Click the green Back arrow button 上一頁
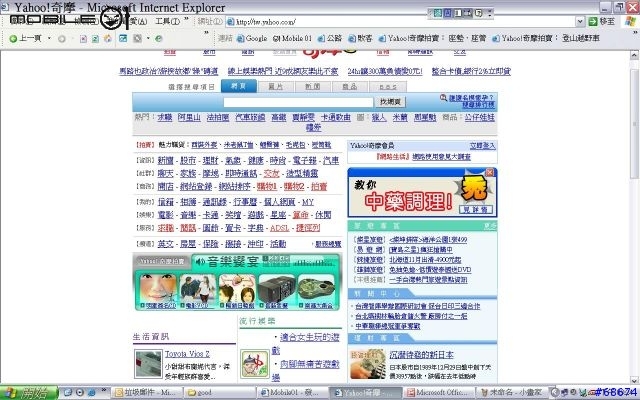Viewport: 640px width, 400px height. (25, 38)
